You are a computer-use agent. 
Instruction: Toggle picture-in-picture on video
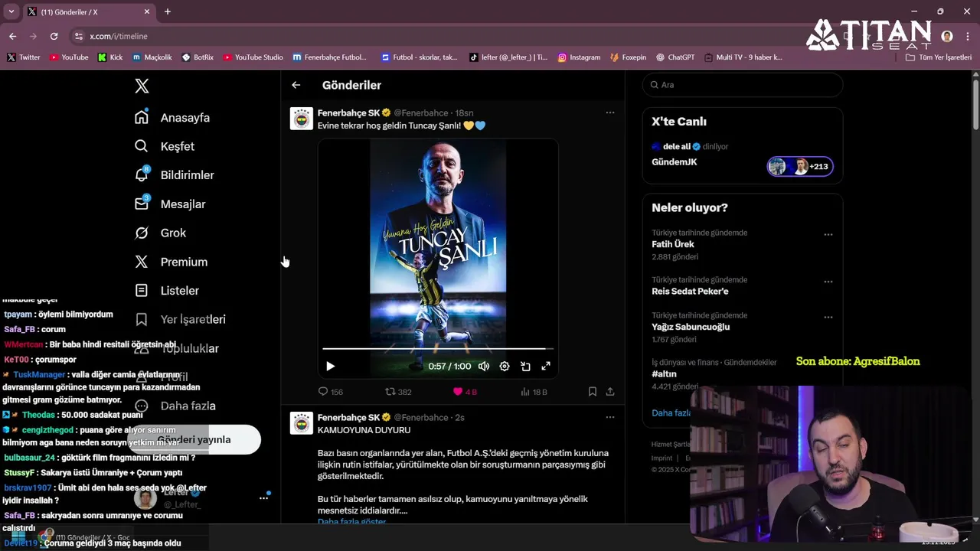[x=525, y=367]
